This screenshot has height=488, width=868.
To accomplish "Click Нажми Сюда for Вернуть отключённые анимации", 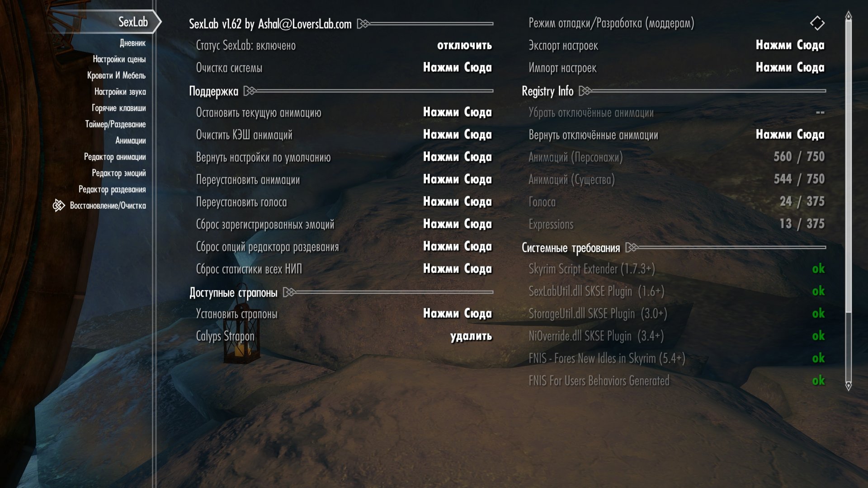I will click(x=790, y=135).
